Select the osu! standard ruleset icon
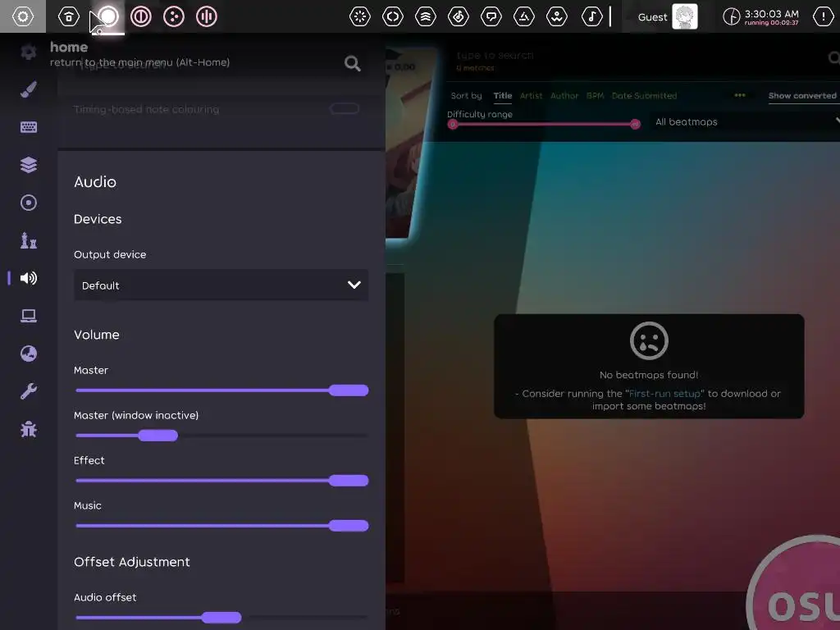The image size is (840, 630). pyautogui.click(x=108, y=16)
